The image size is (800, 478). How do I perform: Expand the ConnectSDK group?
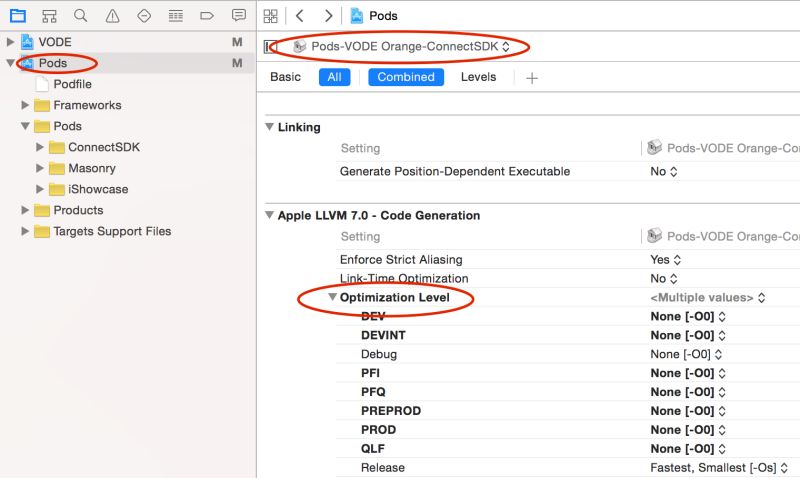tap(40, 147)
